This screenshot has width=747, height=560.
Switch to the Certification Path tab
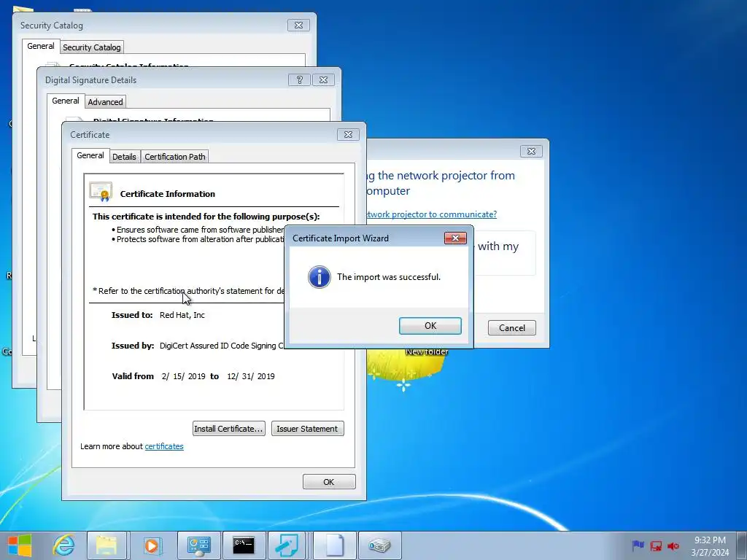pos(175,157)
